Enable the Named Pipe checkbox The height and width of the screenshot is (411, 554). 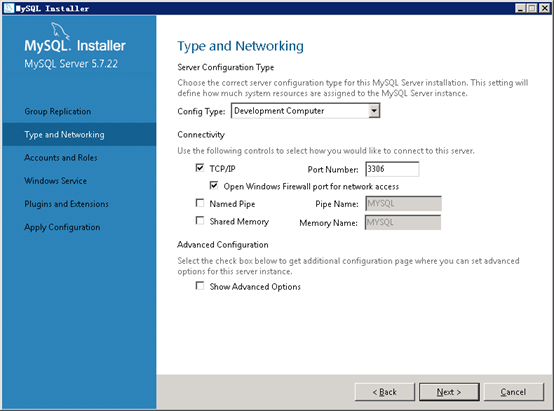(x=200, y=203)
